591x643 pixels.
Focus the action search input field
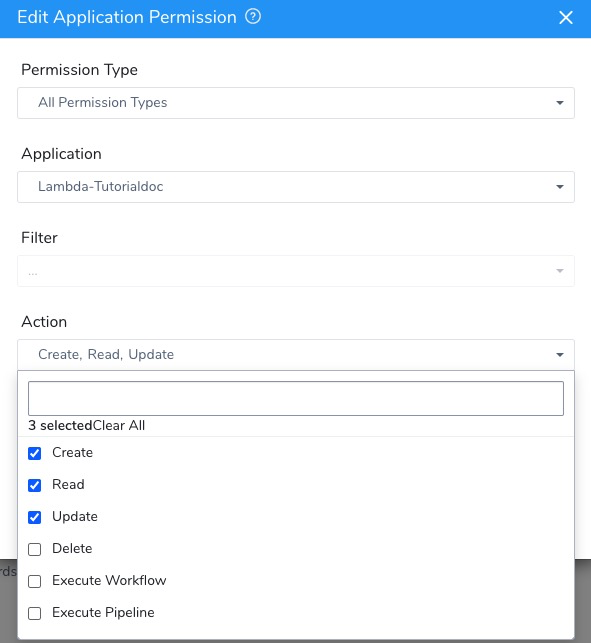click(x=296, y=398)
